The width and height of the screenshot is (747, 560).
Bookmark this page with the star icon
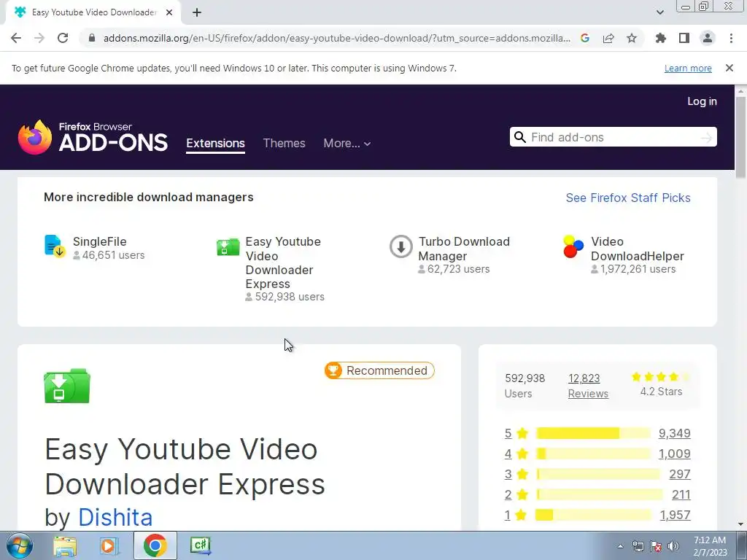click(x=632, y=38)
